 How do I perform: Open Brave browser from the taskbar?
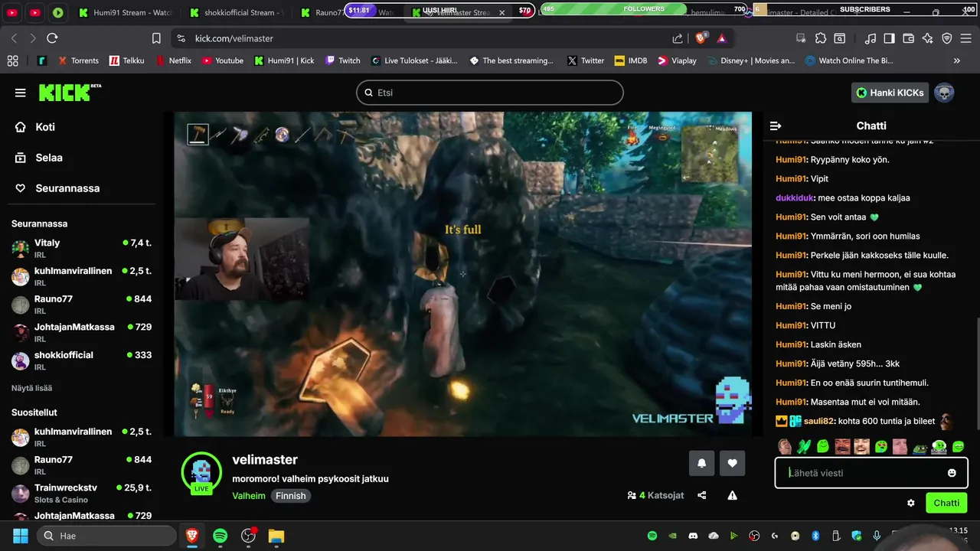coord(192,536)
